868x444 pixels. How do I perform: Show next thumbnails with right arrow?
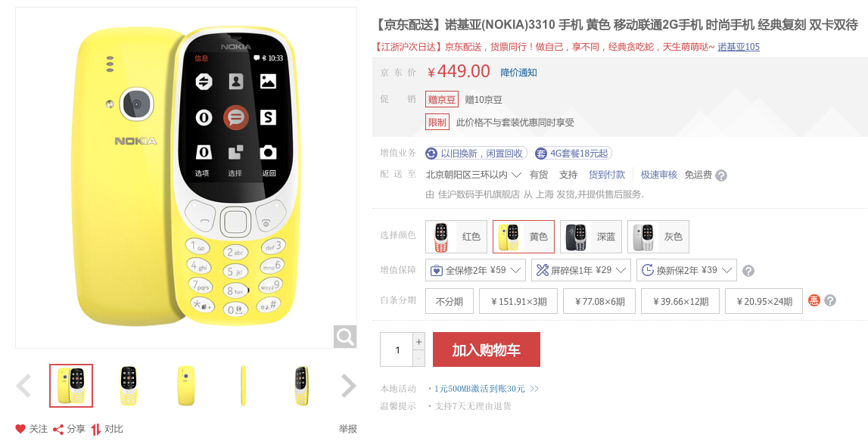(348, 386)
